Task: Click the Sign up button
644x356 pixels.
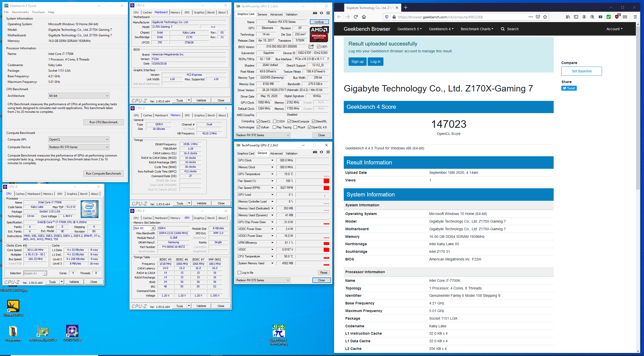Action: pos(357,61)
